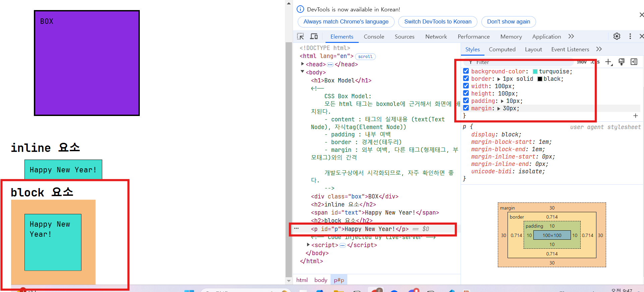This screenshot has width=644, height=292.
Task: Toggle common rendering emulations brush icon
Action: coord(622,62)
